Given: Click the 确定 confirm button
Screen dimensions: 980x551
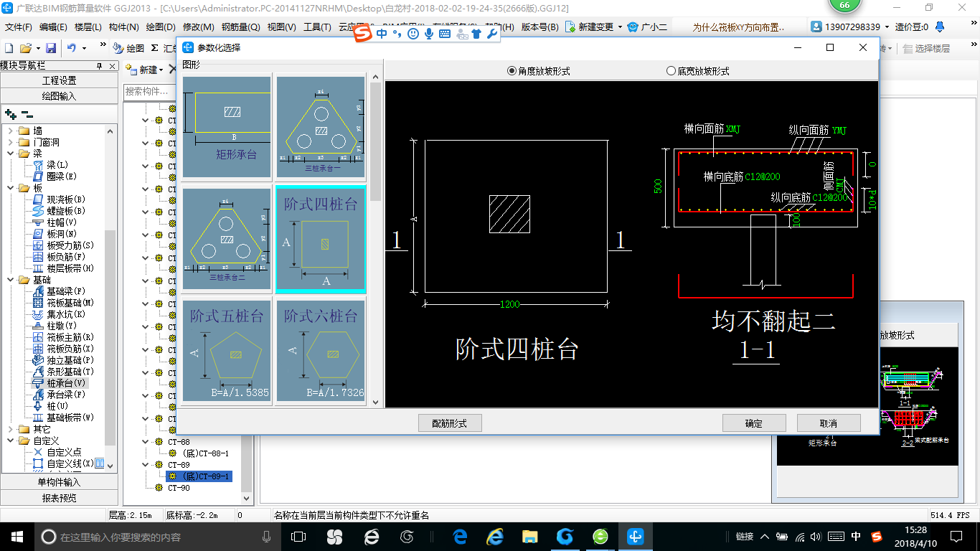Looking at the screenshot, I should (754, 423).
